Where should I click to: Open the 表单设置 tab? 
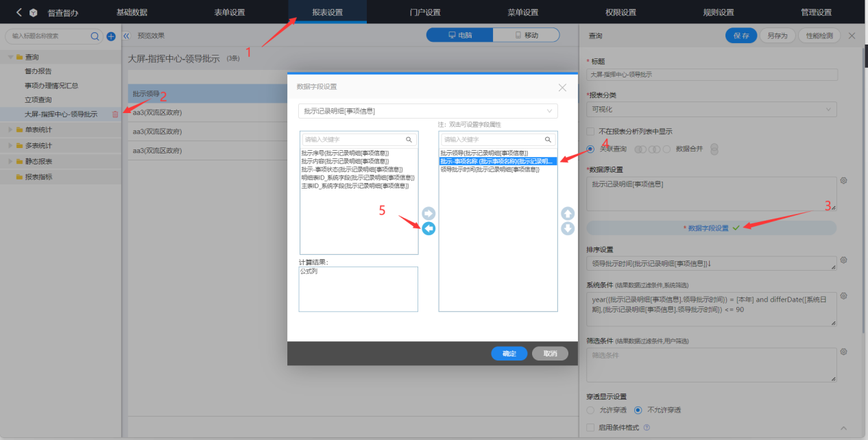(229, 12)
